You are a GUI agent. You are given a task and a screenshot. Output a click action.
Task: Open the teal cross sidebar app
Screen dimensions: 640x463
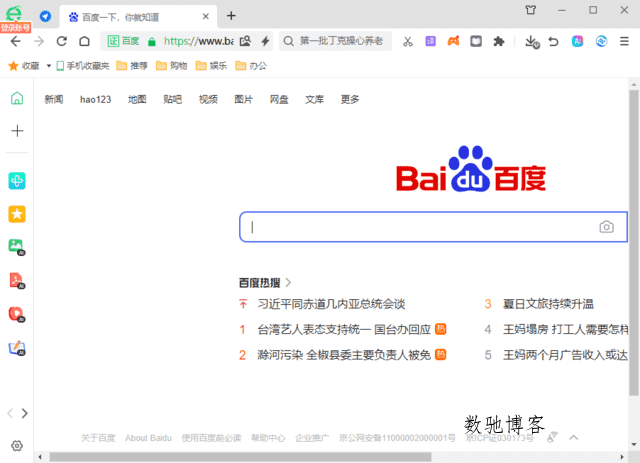(x=17, y=180)
